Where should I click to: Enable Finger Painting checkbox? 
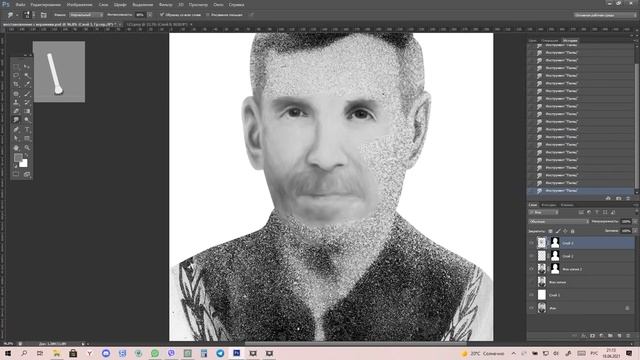207,15
